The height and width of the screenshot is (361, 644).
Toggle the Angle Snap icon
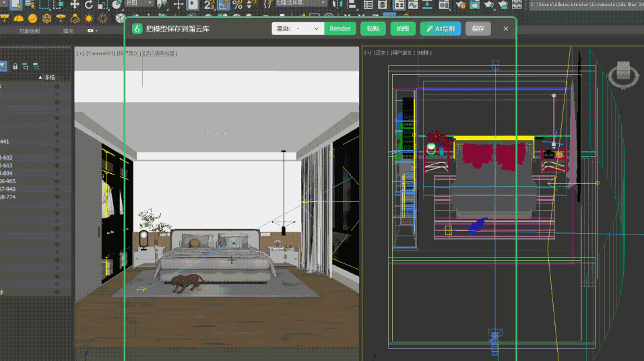click(224, 5)
